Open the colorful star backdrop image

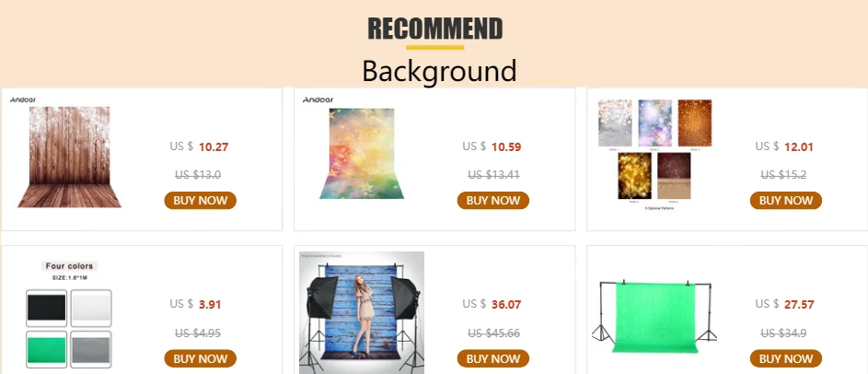(x=362, y=154)
